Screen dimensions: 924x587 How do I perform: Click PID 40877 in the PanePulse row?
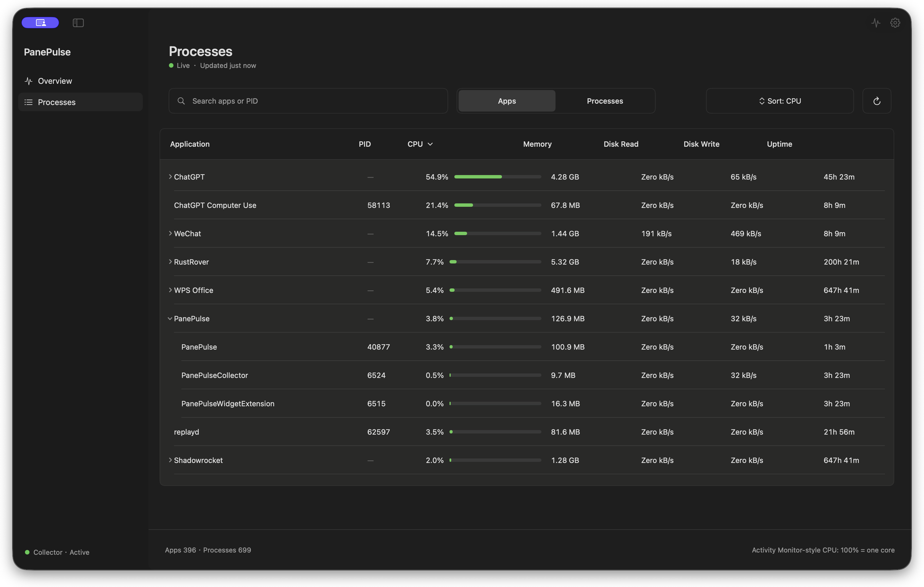tap(378, 347)
